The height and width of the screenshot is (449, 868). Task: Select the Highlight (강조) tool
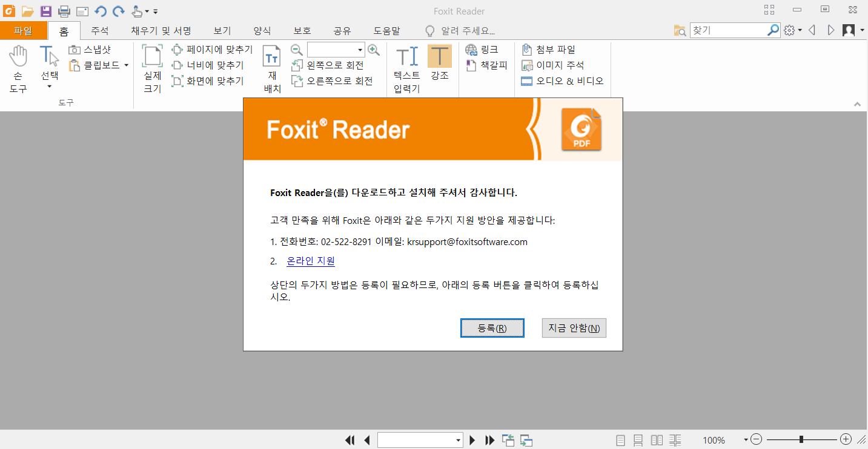(440, 64)
